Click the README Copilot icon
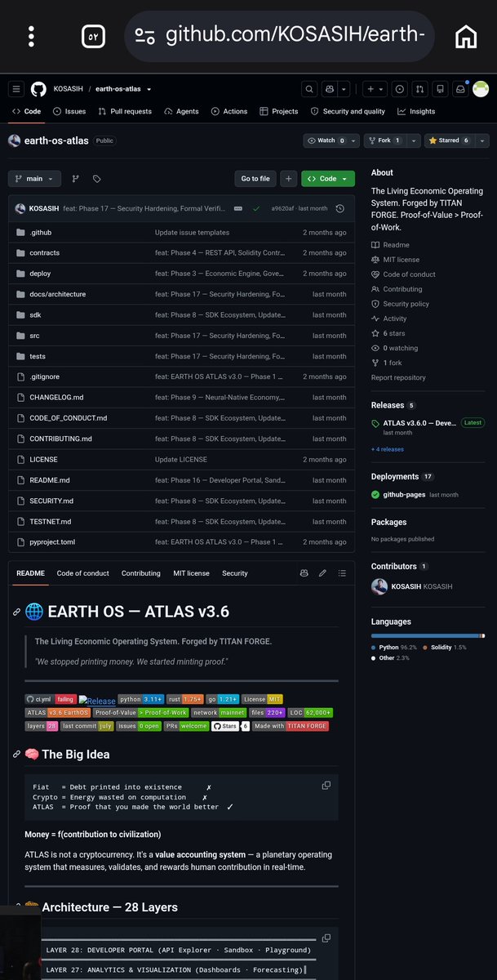 point(304,573)
